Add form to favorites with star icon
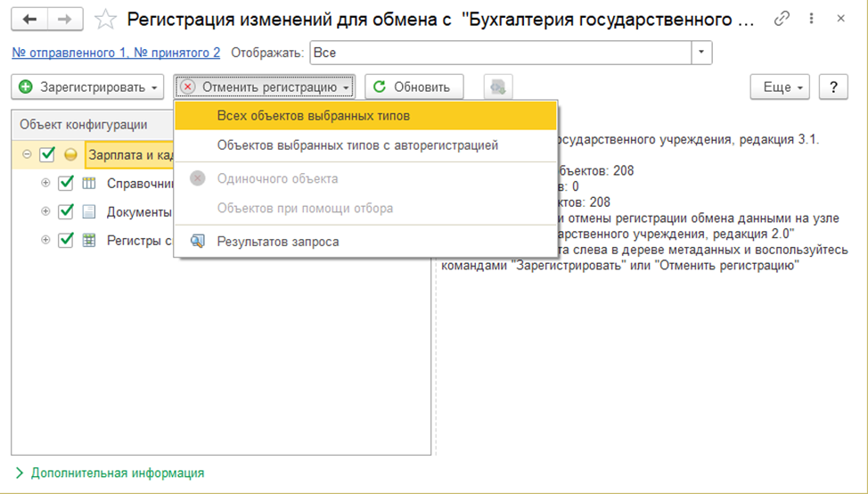The image size is (868, 494). pyautogui.click(x=105, y=20)
